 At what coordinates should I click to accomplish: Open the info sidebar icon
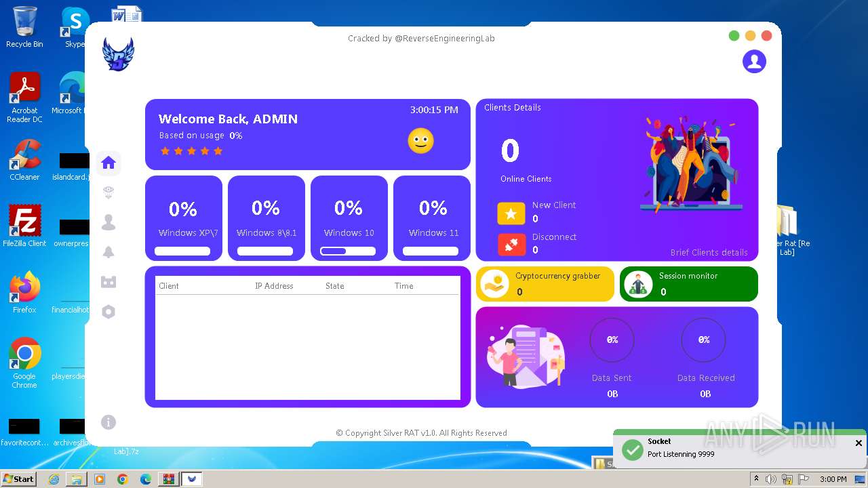(x=108, y=422)
